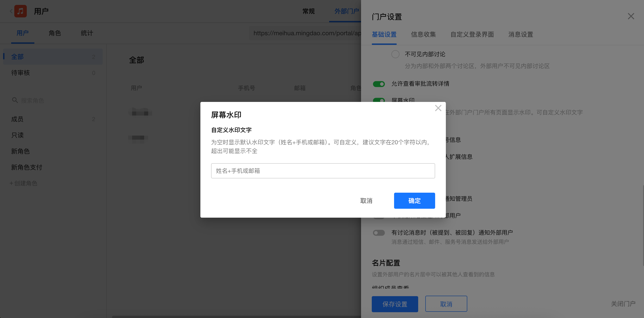Click the back arrow beside app icon
The image size is (644, 318).
click(11, 11)
